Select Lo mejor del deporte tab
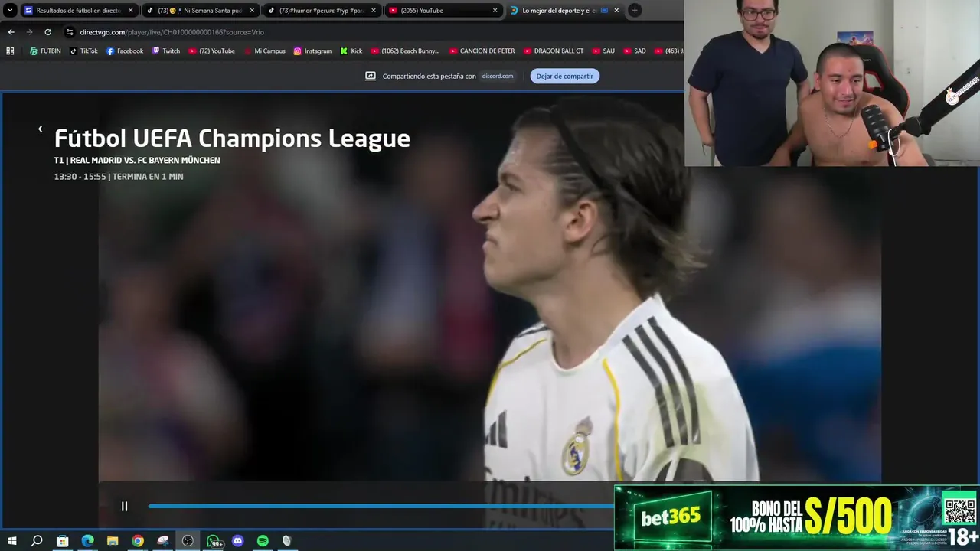 click(564, 11)
